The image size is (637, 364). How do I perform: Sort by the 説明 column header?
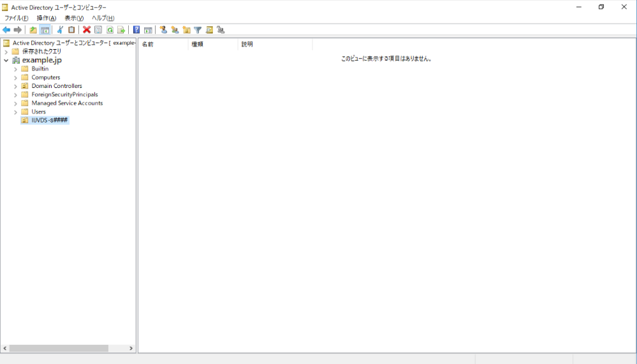point(275,44)
